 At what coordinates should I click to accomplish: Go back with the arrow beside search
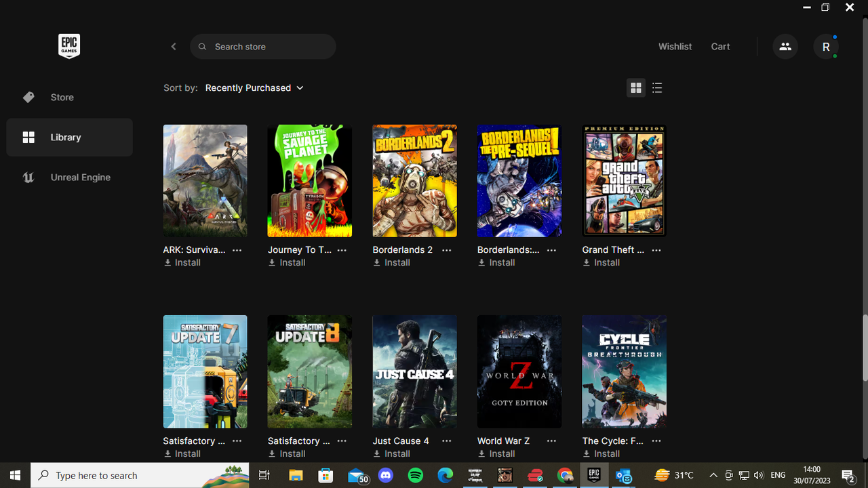pyautogui.click(x=174, y=47)
